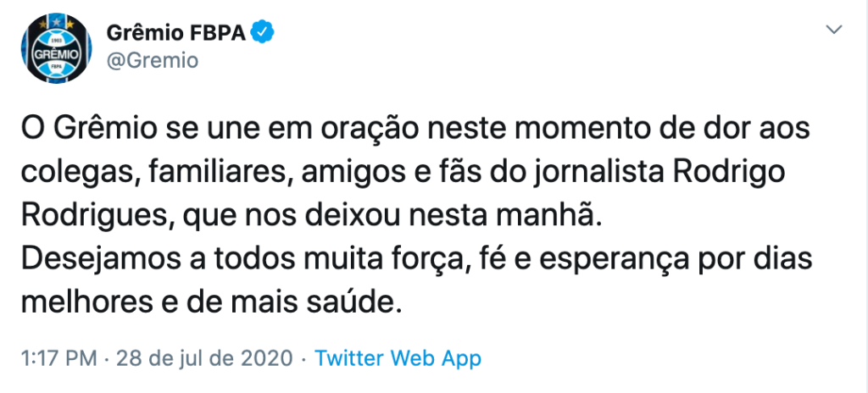The height and width of the screenshot is (393, 868).
Task: Click the blue verified badge
Action: coord(263,33)
